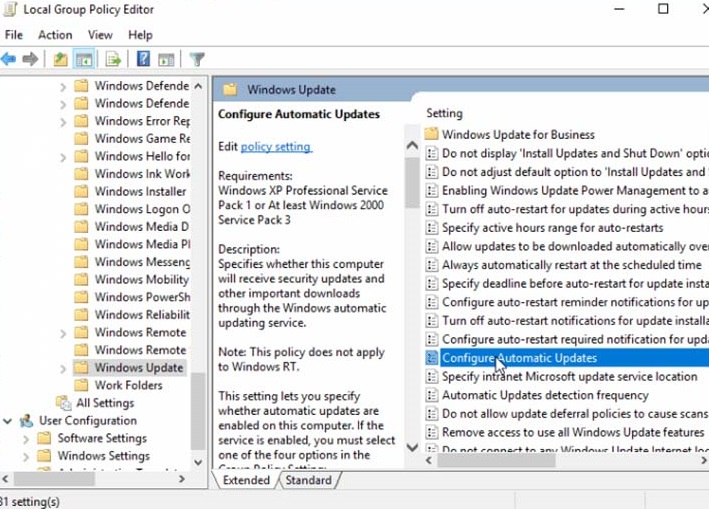The height and width of the screenshot is (509, 709).
Task: Select Windows Update for Business folder
Action: (x=518, y=134)
